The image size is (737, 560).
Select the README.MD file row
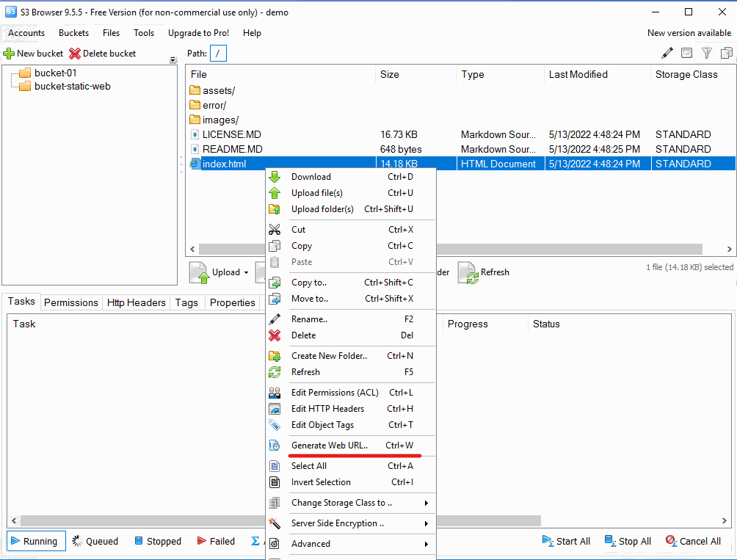(461, 149)
